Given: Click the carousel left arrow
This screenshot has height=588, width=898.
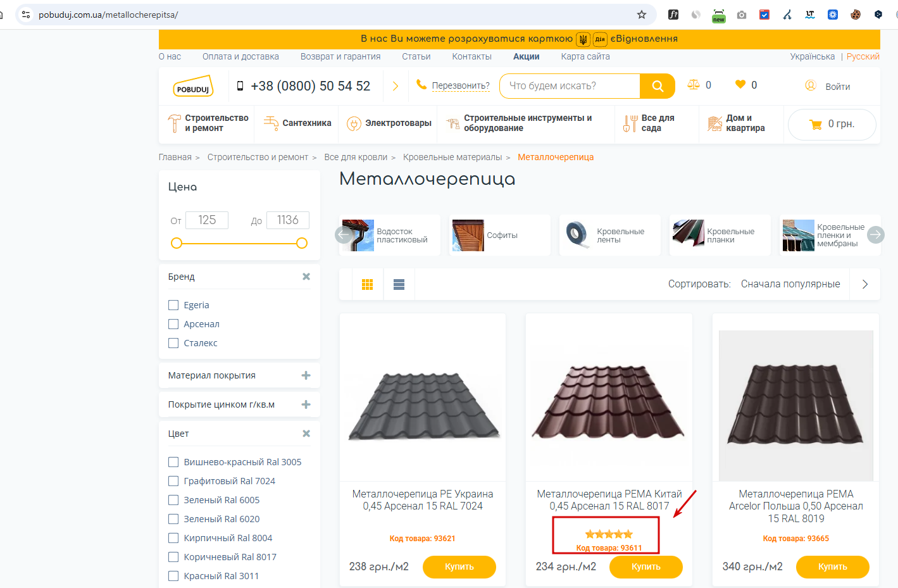Looking at the screenshot, I should [x=344, y=235].
